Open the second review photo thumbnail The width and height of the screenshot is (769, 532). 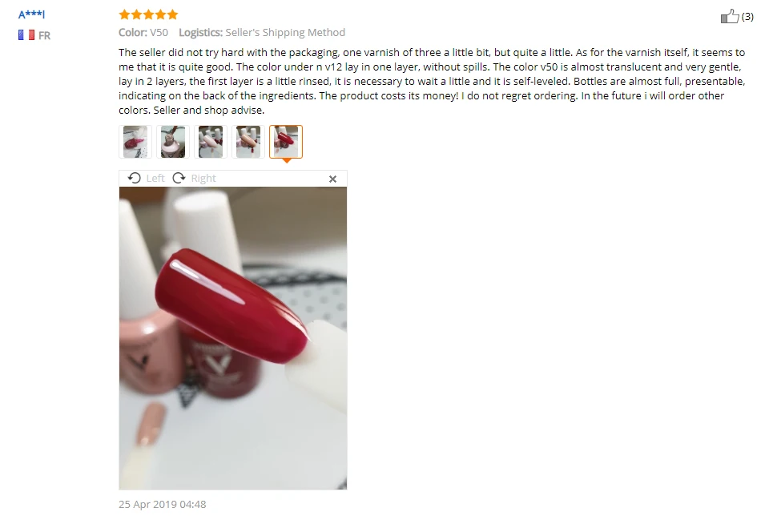point(173,142)
